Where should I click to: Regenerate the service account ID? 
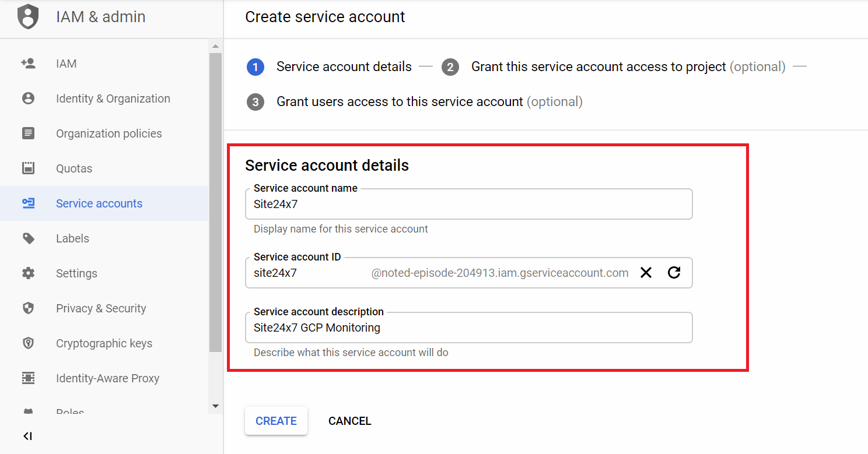tap(674, 273)
